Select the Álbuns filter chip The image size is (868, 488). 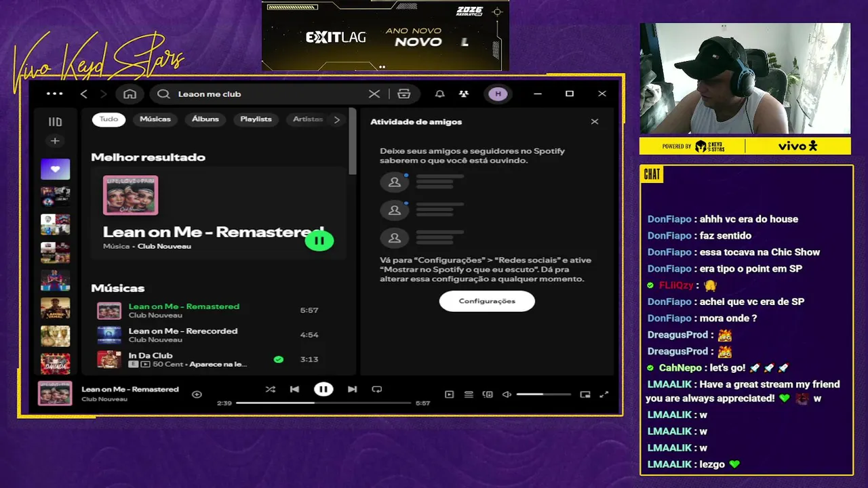coord(205,119)
